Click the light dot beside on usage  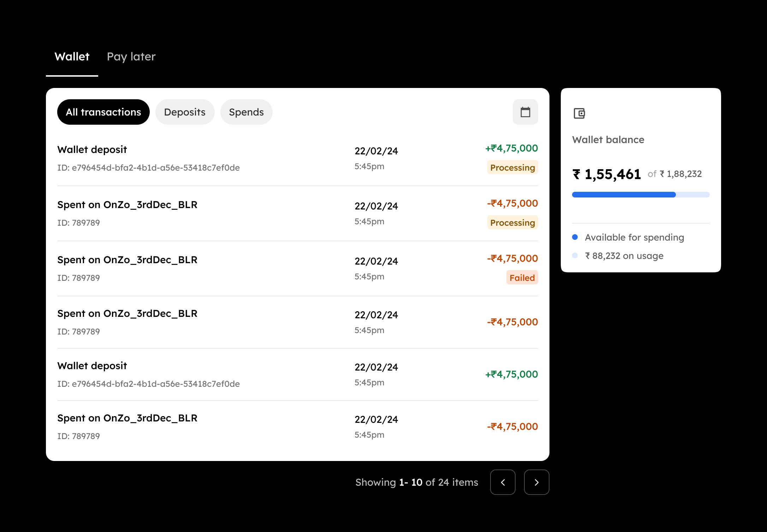(575, 255)
